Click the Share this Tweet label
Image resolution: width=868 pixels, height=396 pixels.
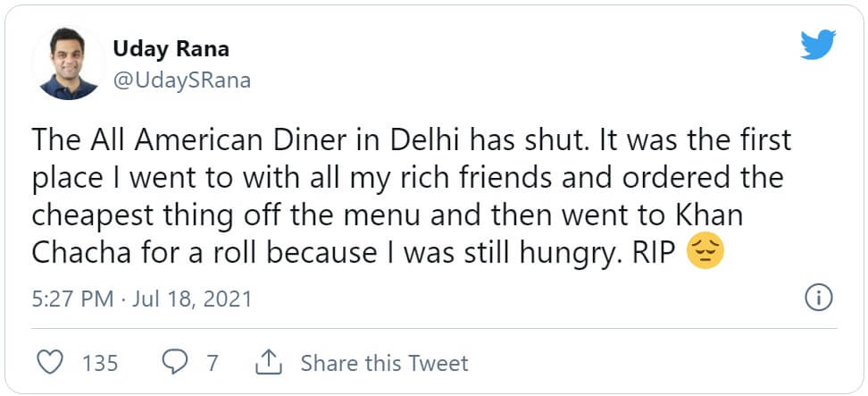384,364
